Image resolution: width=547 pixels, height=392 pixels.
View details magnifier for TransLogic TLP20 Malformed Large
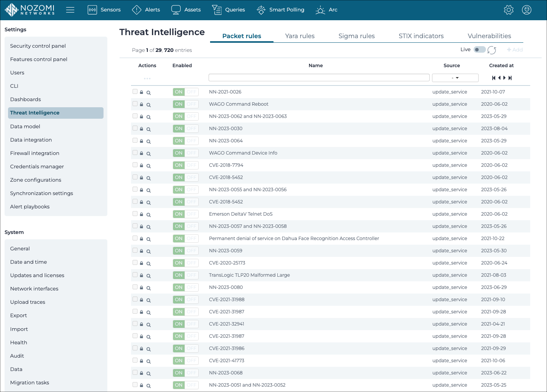(149, 276)
